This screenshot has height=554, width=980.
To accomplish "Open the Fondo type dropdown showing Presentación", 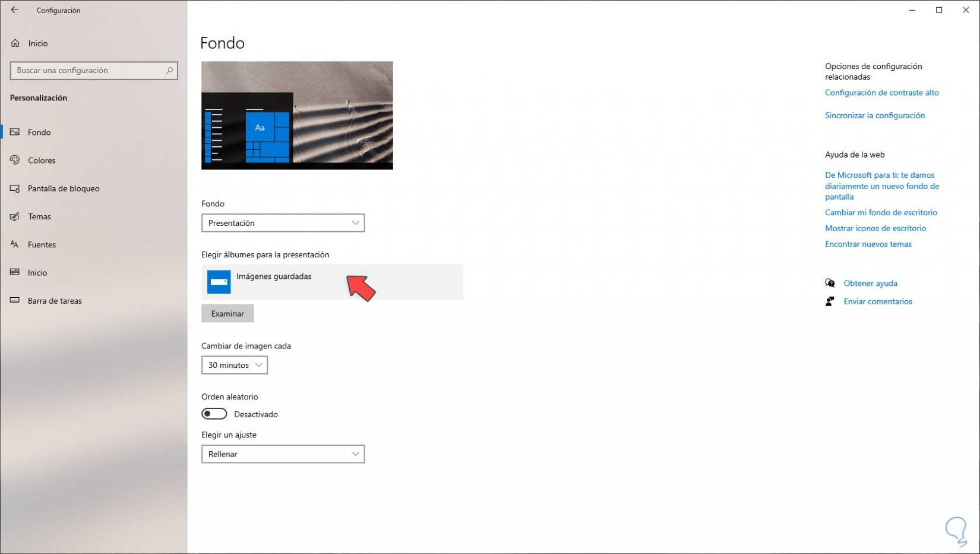I will coord(283,223).
